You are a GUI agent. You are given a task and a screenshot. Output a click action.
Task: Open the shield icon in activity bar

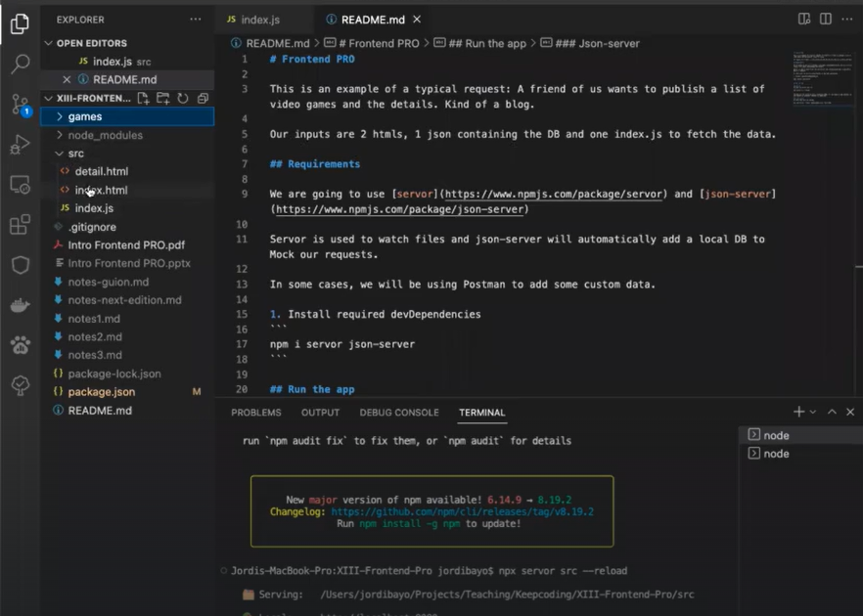coord(20,265)
